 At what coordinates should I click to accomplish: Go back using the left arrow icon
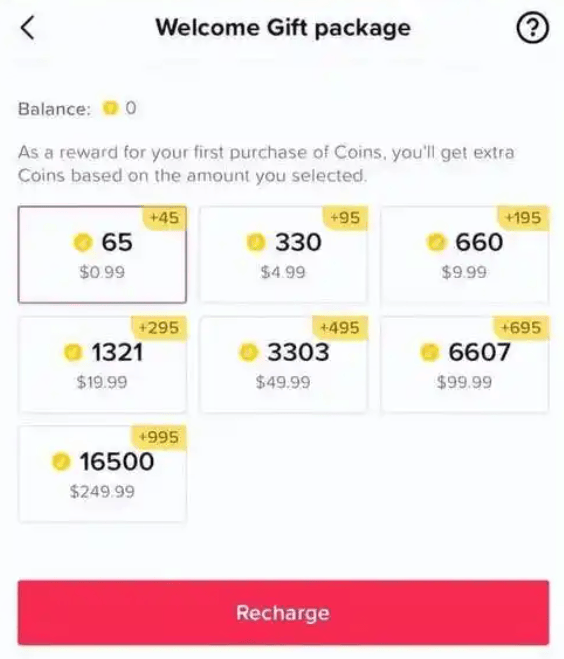(27, 28)
